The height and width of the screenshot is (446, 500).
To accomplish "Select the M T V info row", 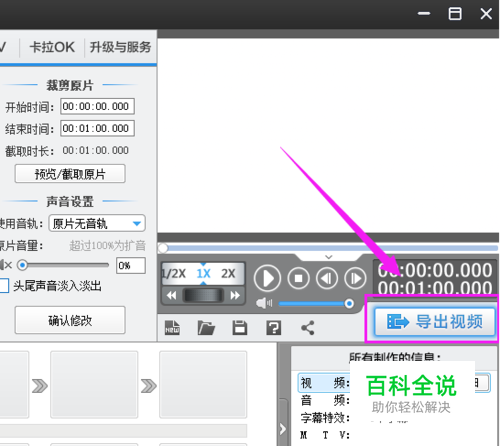I will click(x=324, y=435).
